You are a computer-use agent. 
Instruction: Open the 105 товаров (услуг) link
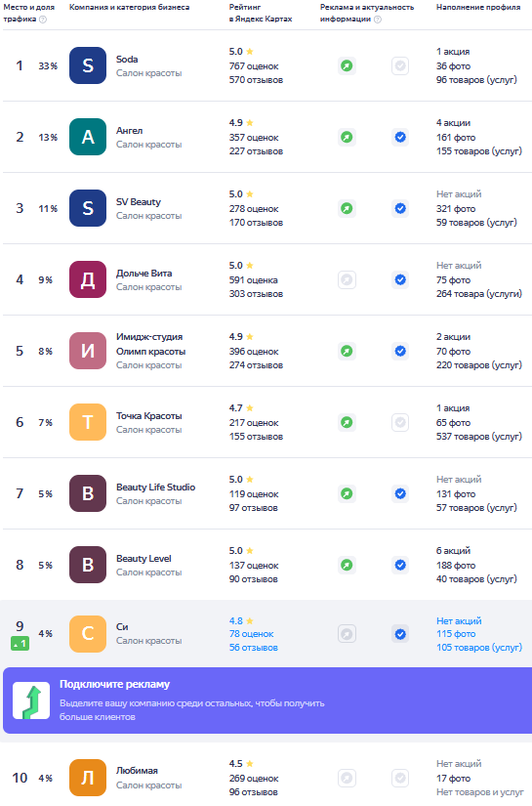pos(479,647)
